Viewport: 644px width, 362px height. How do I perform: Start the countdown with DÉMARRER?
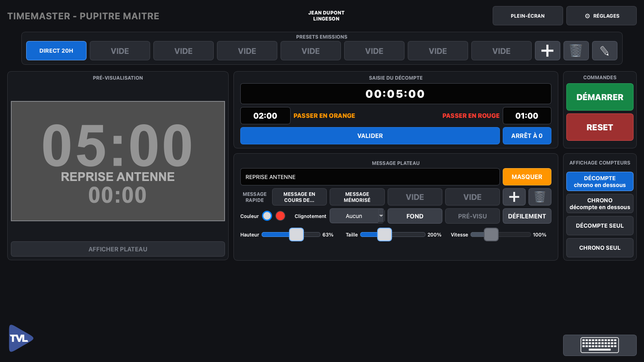tap(600, 97)
